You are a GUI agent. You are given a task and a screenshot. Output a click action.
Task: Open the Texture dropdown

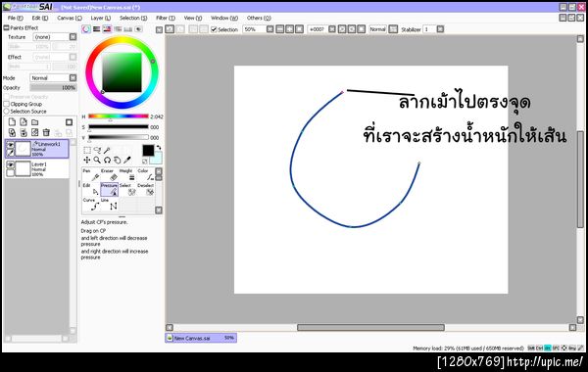73,37
